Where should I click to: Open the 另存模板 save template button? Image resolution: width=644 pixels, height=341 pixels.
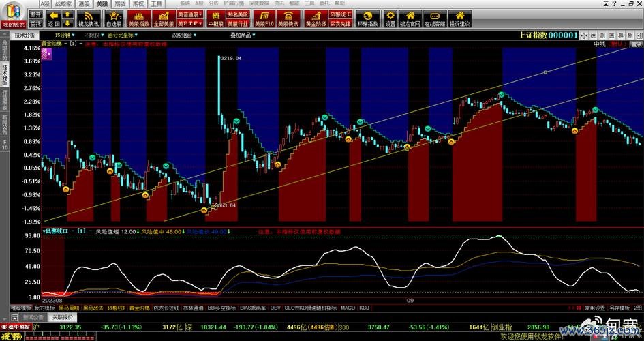(619, 308)
